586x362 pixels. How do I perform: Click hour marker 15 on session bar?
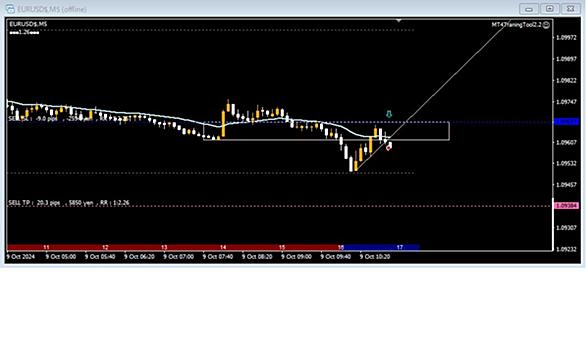(282, 247)
